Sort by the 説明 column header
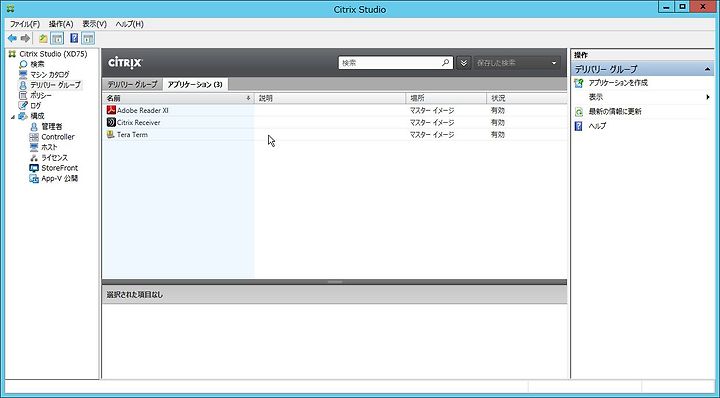This screenshot has width=720, height=398. click(x=330, y=98)
